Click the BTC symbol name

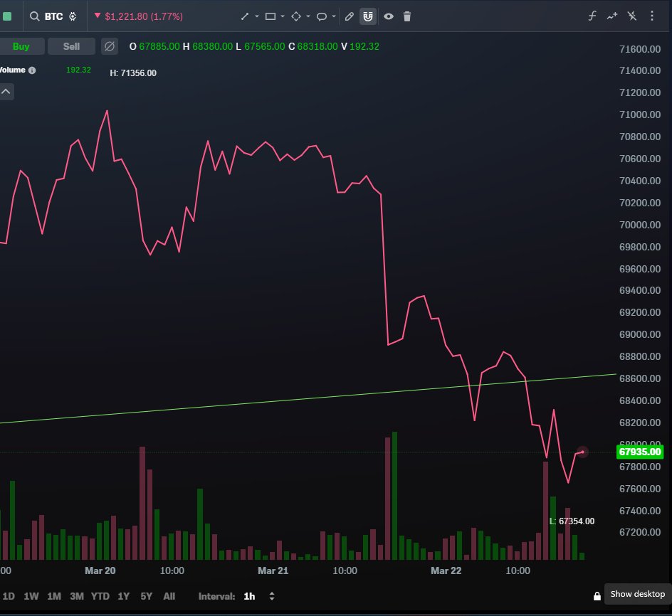(x=53, y=16)
